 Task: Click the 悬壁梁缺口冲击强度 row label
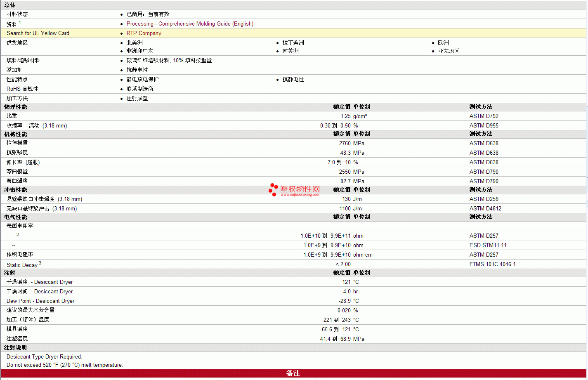click(45, 199)
